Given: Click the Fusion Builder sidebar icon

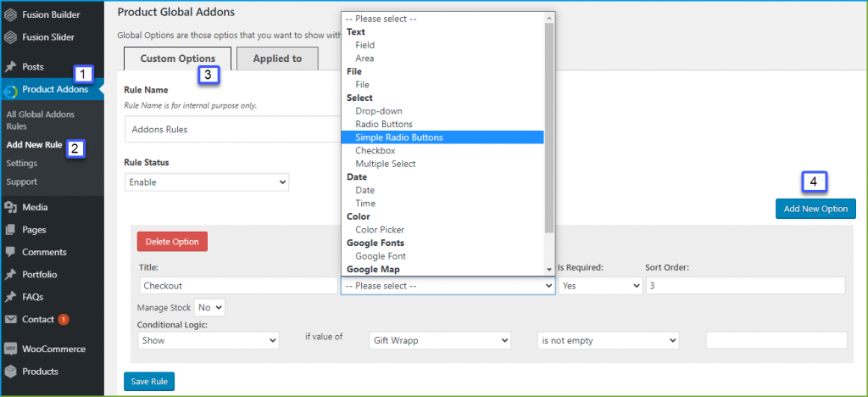Looking at the screenshot, I should click(9, 15).
